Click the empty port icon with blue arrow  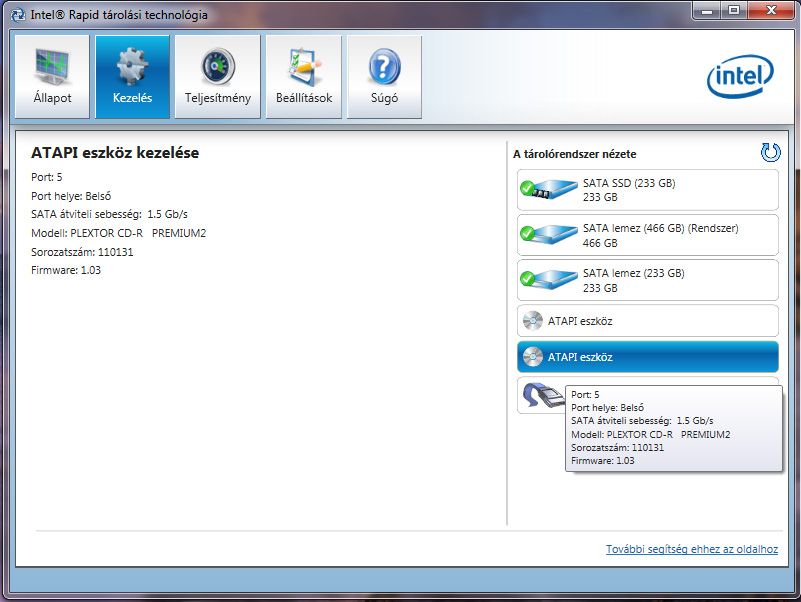tap(543, 395)
